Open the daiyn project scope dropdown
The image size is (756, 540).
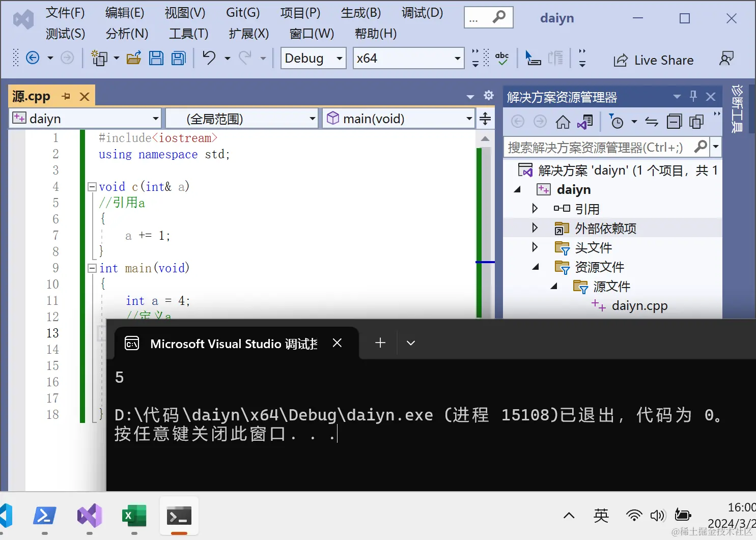pos(86,119)
